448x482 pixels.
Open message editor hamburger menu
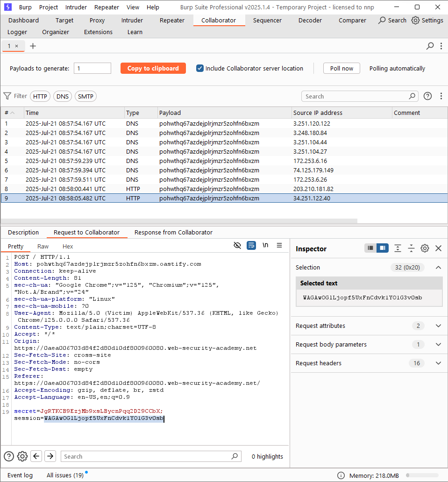click(279, 245)
